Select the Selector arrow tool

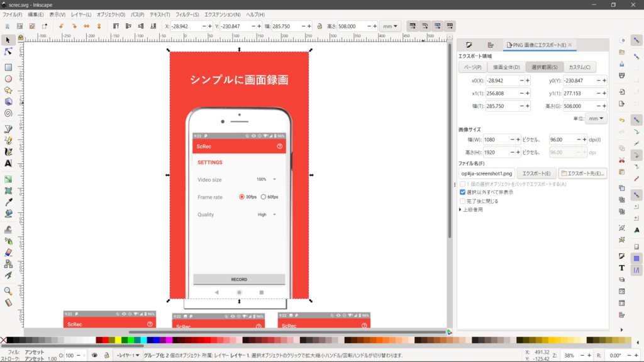tap(8, 40)
